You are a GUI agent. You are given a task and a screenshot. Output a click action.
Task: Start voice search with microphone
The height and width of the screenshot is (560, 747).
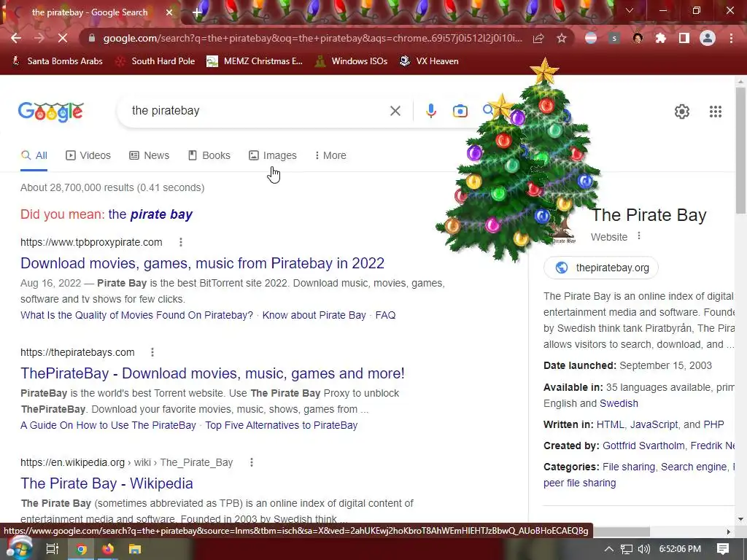(430, 111)
